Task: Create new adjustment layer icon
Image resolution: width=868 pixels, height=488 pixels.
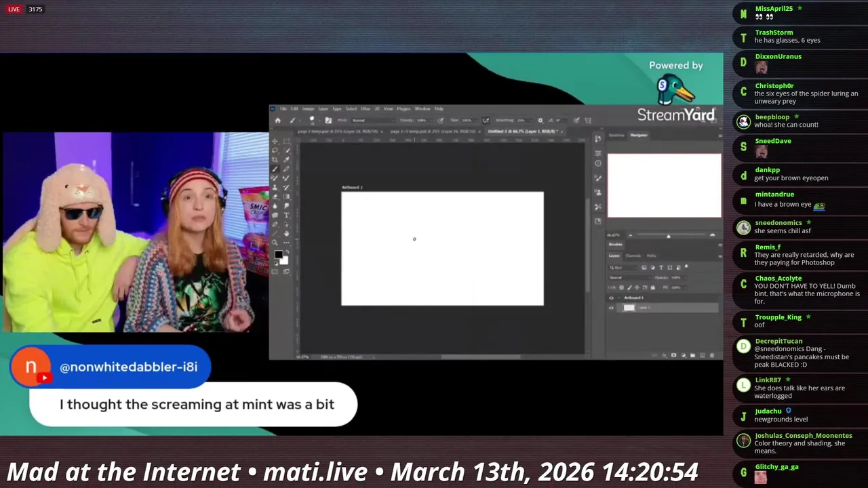Action: 684,355
